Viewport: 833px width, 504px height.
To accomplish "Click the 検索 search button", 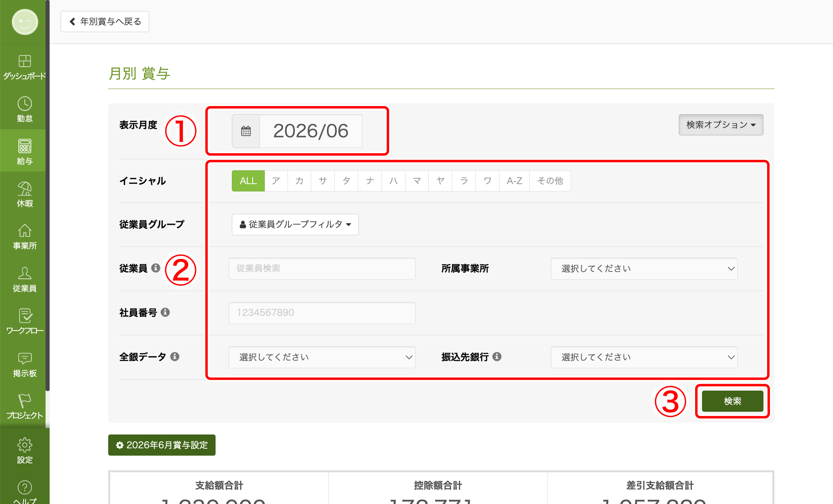I will (x=733, y=401).
